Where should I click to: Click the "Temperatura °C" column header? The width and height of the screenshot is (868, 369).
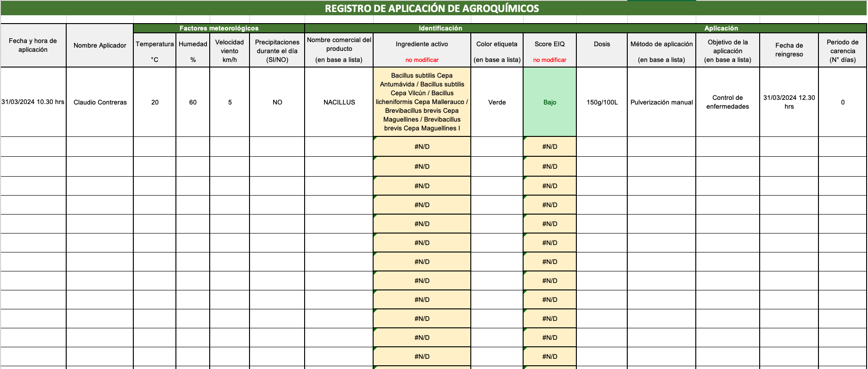[155, 50]
